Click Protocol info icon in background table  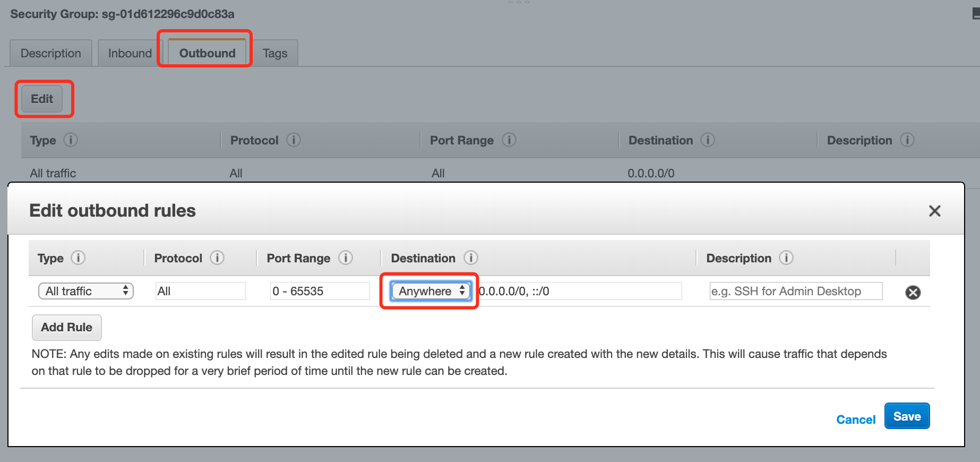(x=294, y=140)
